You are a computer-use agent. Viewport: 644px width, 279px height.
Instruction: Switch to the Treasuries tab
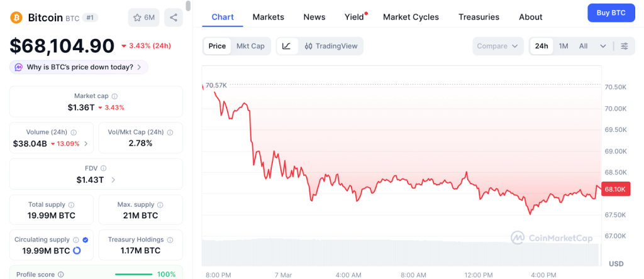(x=479, y=17)
